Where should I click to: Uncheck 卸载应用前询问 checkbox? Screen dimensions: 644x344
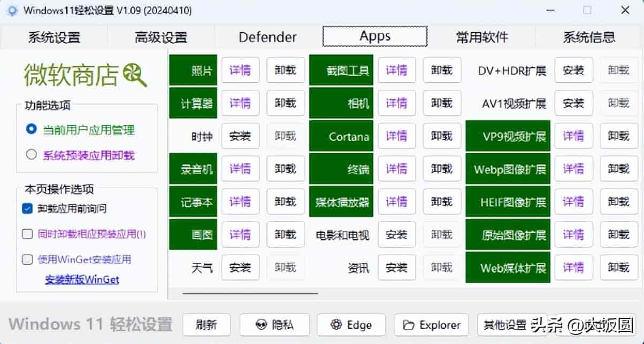click(27, 208)
